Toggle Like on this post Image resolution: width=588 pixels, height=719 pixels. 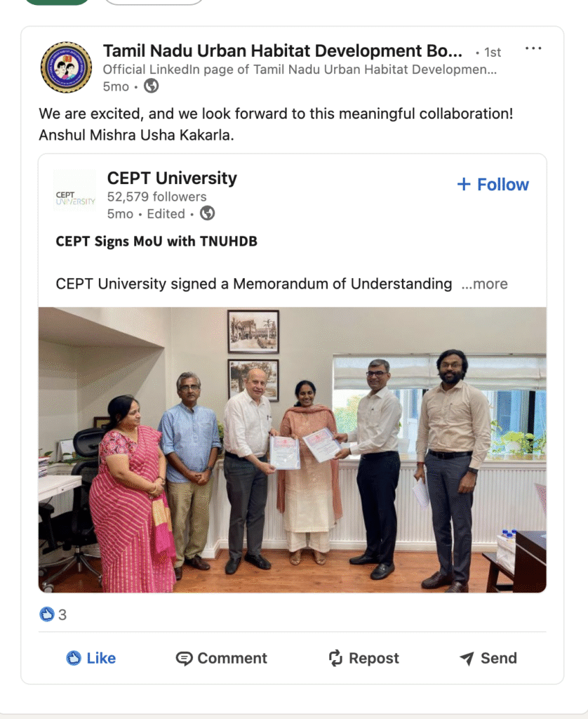click(x=91, y=658)
